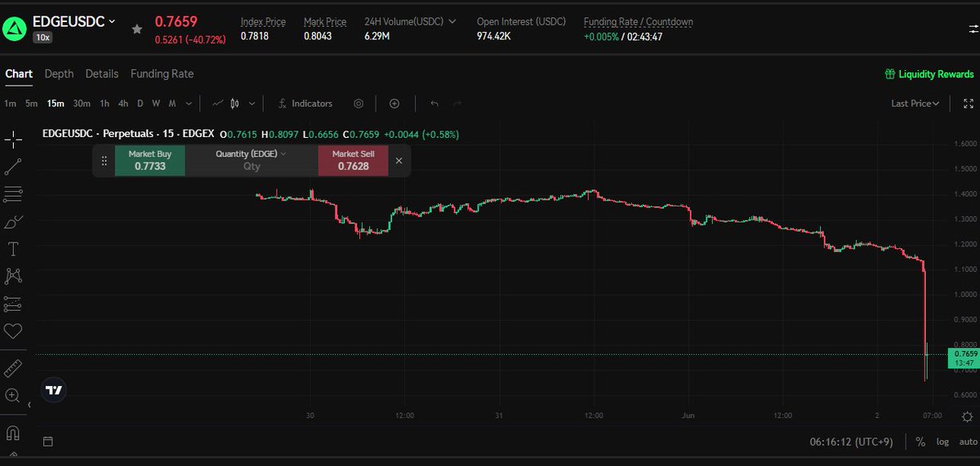Select the 15m timeframe
Screen dimensions: 980x466
point(56,104)
